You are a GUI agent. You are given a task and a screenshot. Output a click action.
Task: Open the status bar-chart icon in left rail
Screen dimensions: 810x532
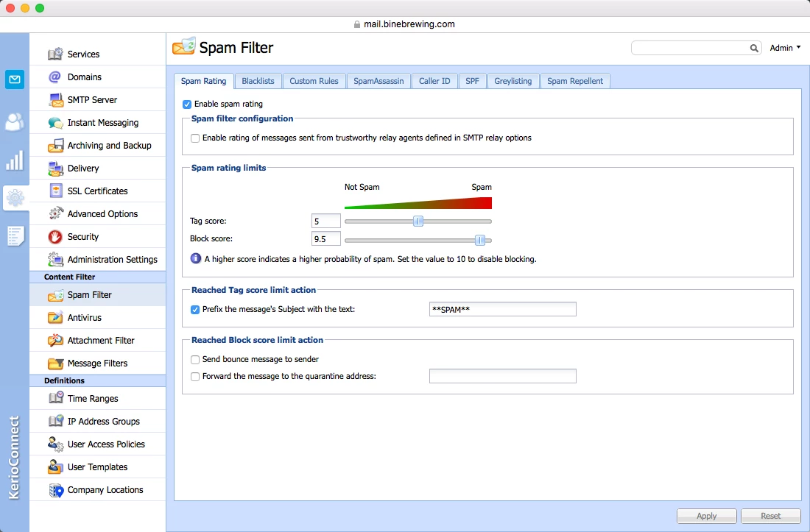[15, 160]
